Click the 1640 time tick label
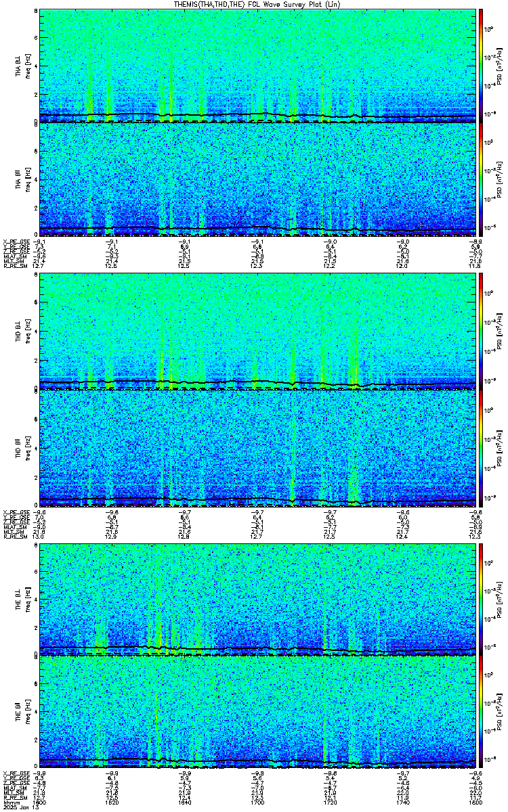The height and width of the screenshot is (812, 508). (186, 803)
